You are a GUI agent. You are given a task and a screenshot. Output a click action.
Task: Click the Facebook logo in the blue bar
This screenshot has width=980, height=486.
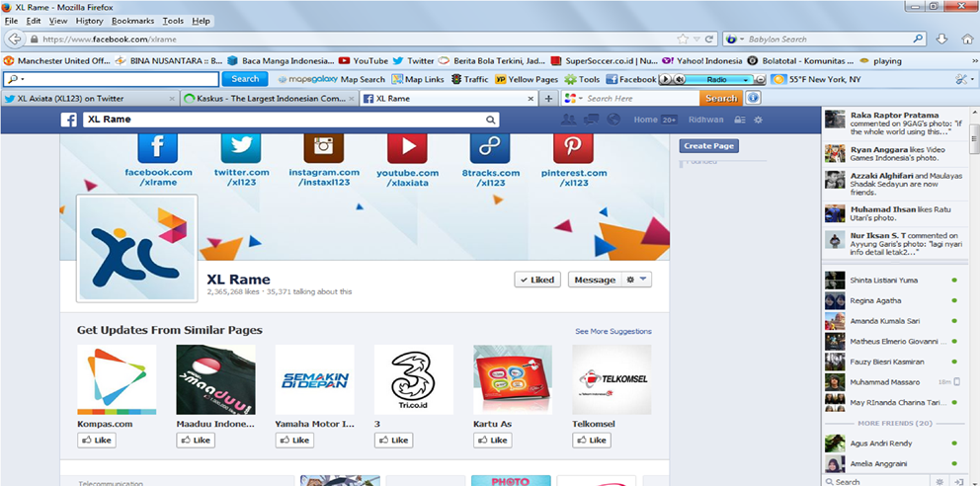click(x=69, y=120)
